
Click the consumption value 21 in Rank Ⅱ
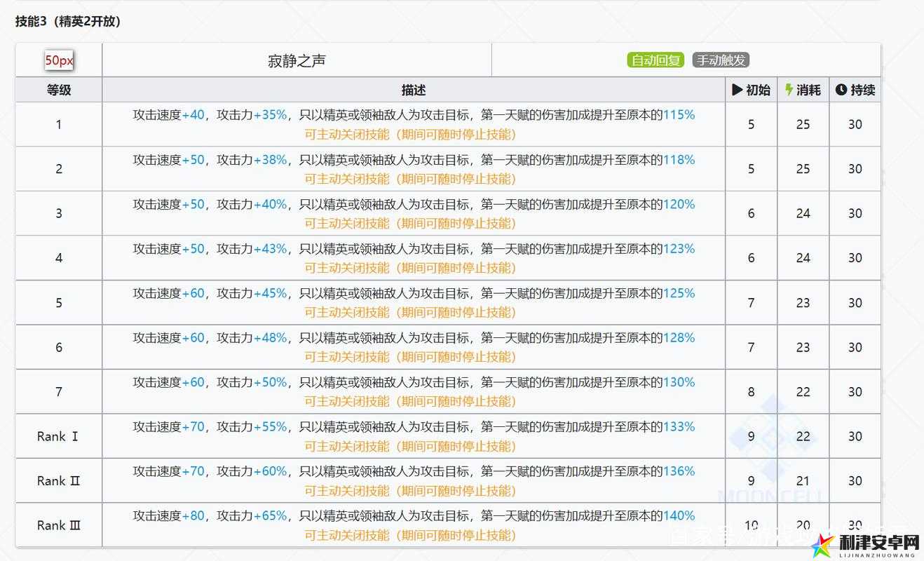803,481
